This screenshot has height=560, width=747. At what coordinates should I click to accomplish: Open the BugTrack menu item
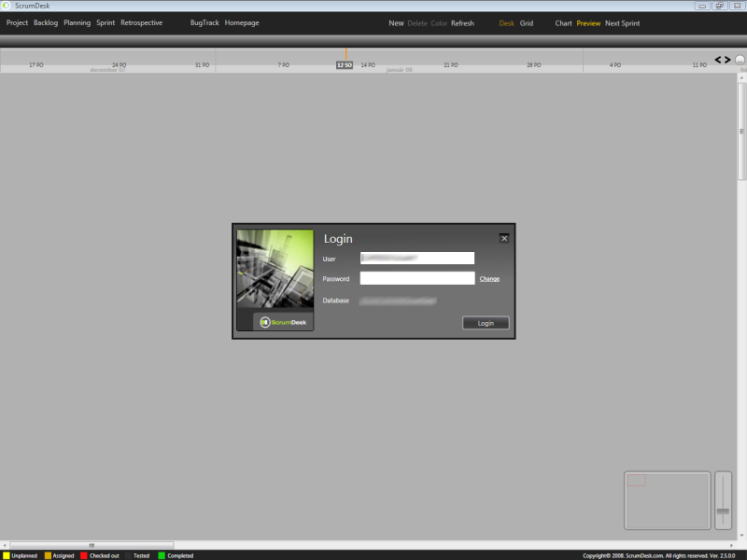pyautogui.click(x=204, y=22)
